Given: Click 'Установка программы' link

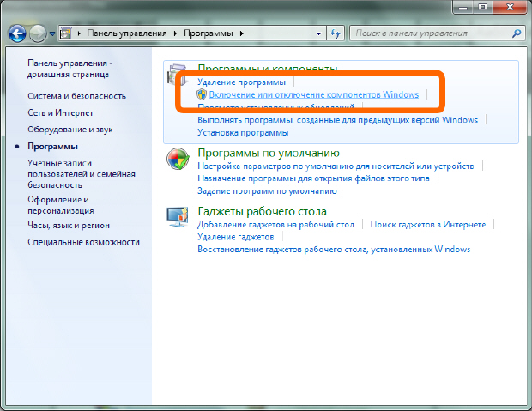Looking at the screenshot, I should point(243,132).
